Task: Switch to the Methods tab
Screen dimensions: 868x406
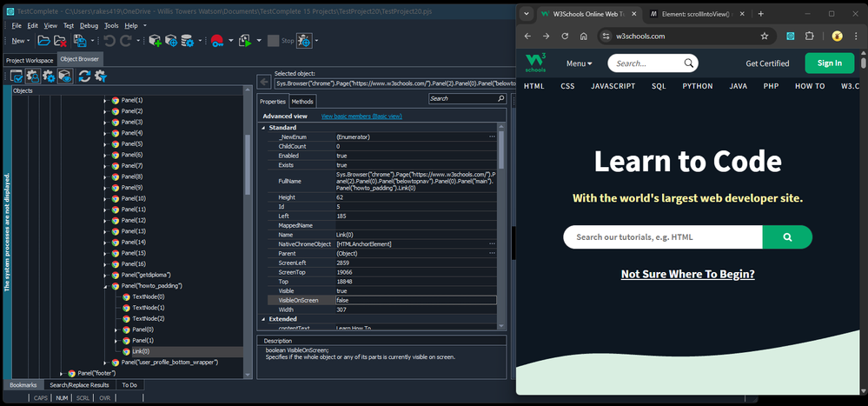Action: point(302,102)
